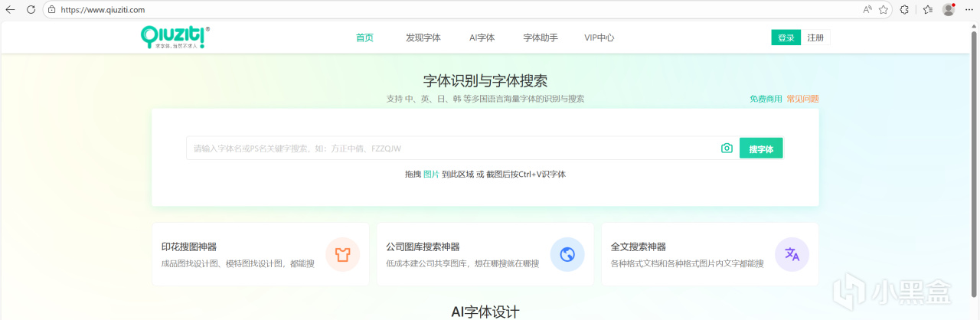Image resolution: width=980 pixels, height=320 pixels.
Task: Add page to favorites with star icon
Action: (x=884, y=10)
